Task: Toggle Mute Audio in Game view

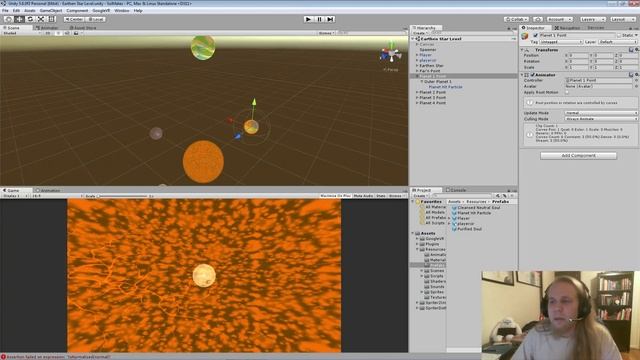Action: [363, 196]
